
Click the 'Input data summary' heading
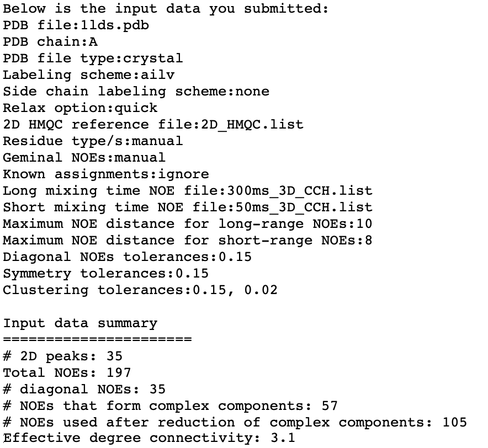coord(80,323)
